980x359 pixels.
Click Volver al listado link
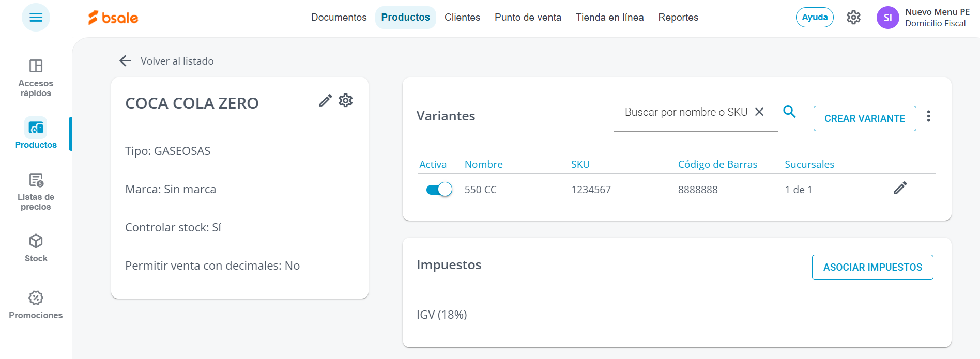(177, 61)
